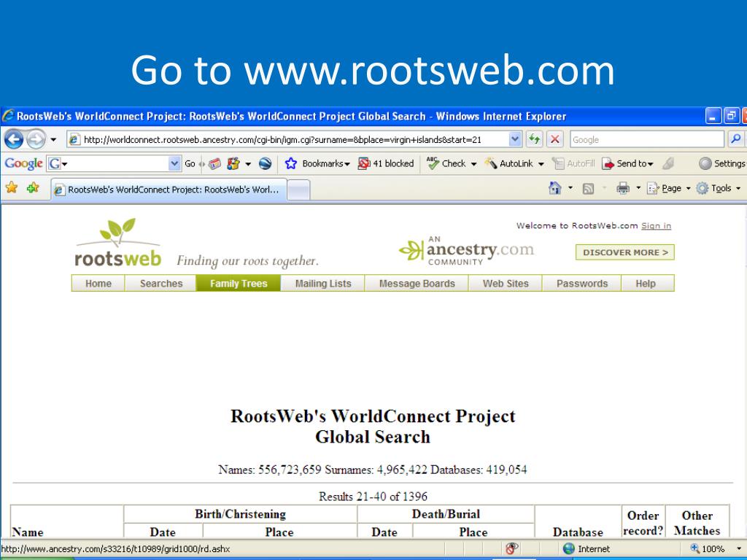Open the Page menu
Viewport: 747px width, 560px height.
click(668, 188)
